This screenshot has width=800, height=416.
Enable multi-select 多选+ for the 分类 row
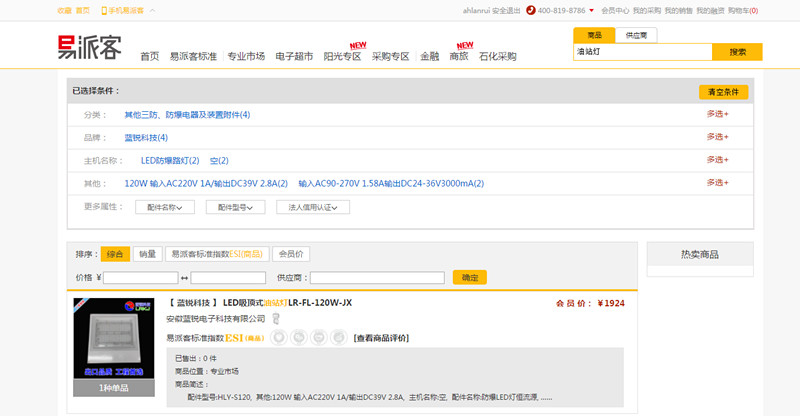[717, 114]
